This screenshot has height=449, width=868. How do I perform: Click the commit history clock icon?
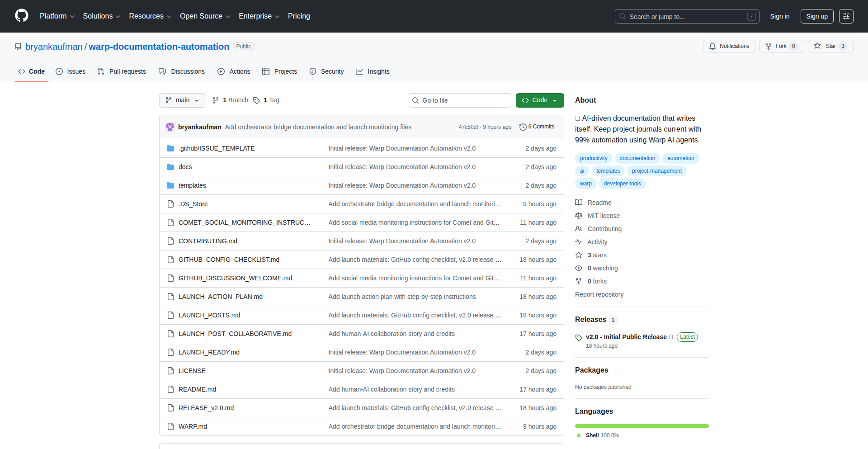tap(523, 127)
